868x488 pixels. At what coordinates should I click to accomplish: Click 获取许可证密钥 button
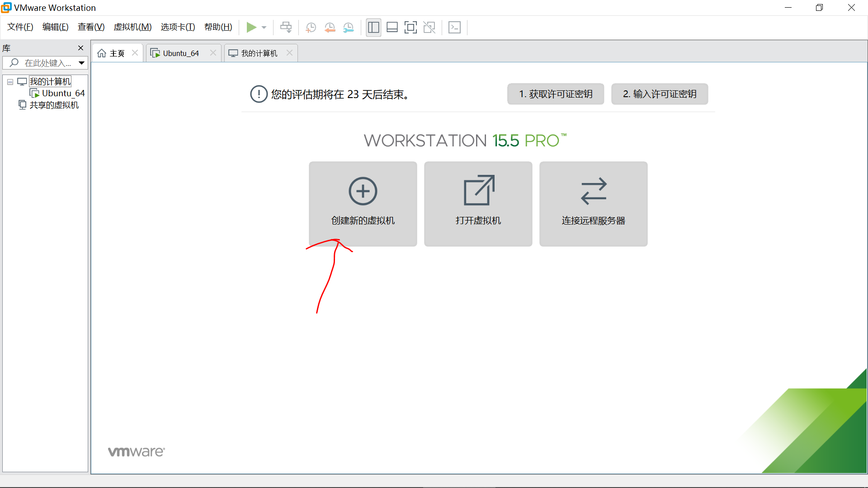[555, 94]
